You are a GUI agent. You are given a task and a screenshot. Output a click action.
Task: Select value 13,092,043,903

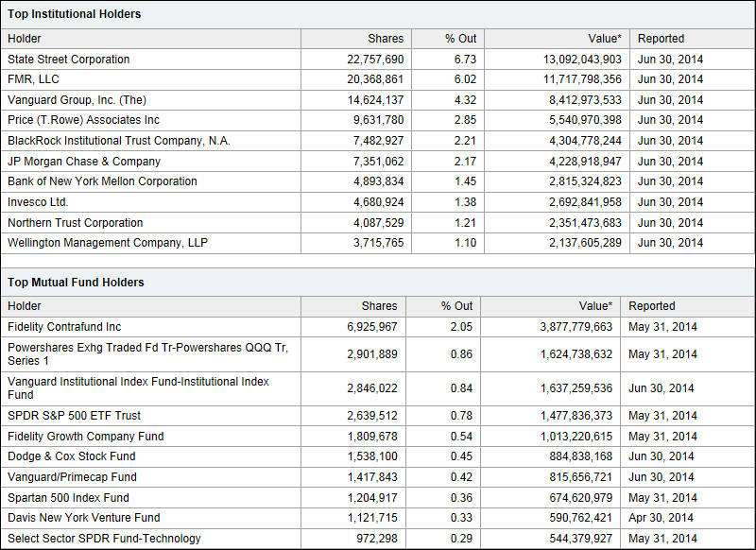click(582, 60)
